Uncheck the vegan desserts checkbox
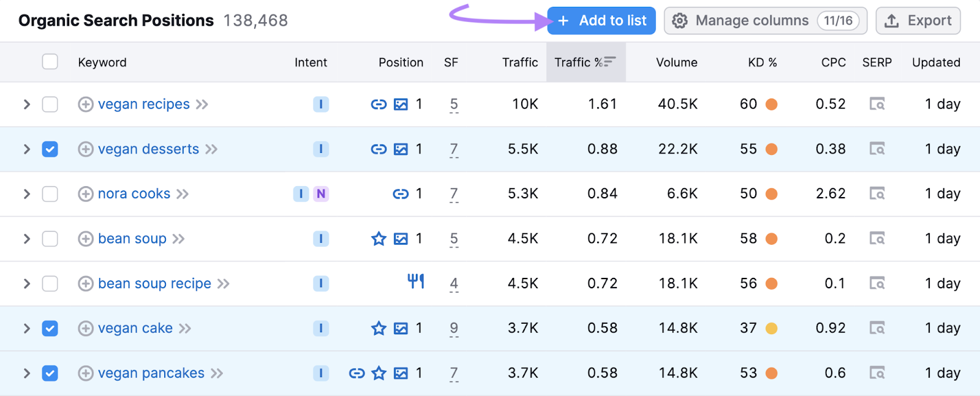Image resolution: width=980 pixels, height=396 pixels. pyautogui.click(x=50, y=149)
